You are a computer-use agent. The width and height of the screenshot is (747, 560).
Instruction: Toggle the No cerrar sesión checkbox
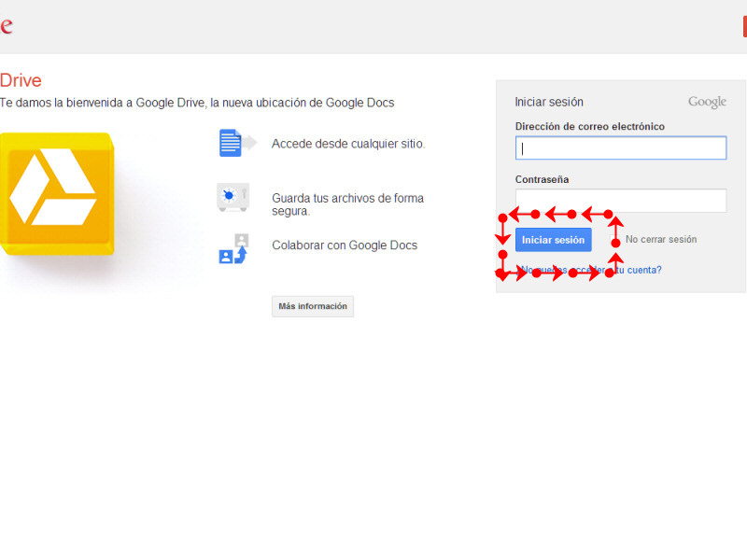pyautogui.click(x=613, y=239)
